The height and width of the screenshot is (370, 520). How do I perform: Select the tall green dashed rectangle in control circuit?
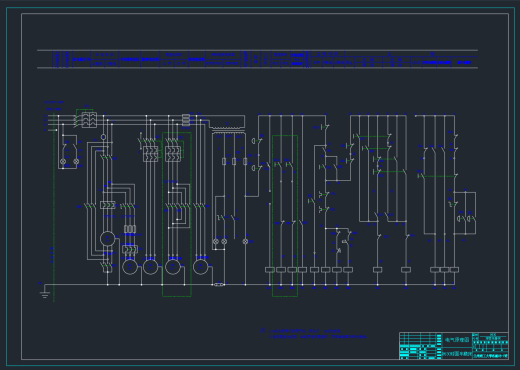click(285, 216)
